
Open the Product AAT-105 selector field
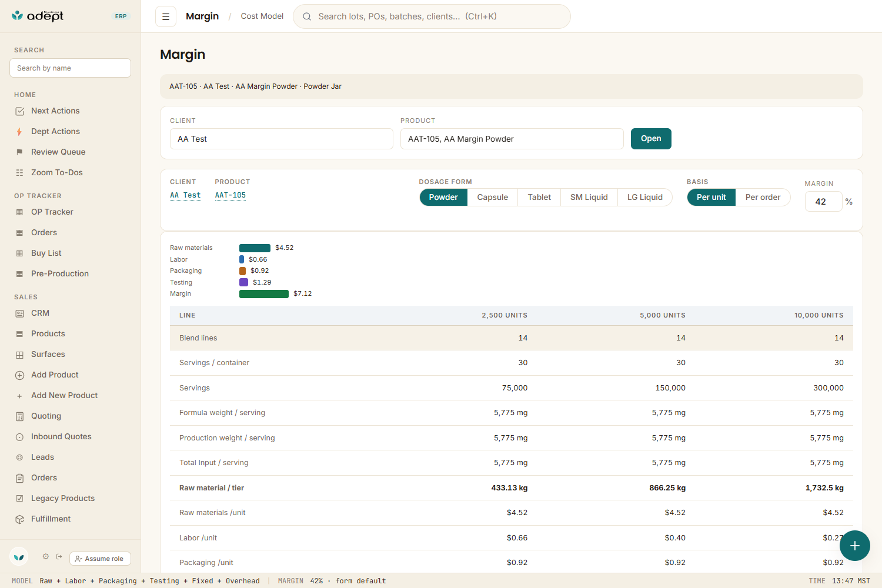[x=512, y=139]
